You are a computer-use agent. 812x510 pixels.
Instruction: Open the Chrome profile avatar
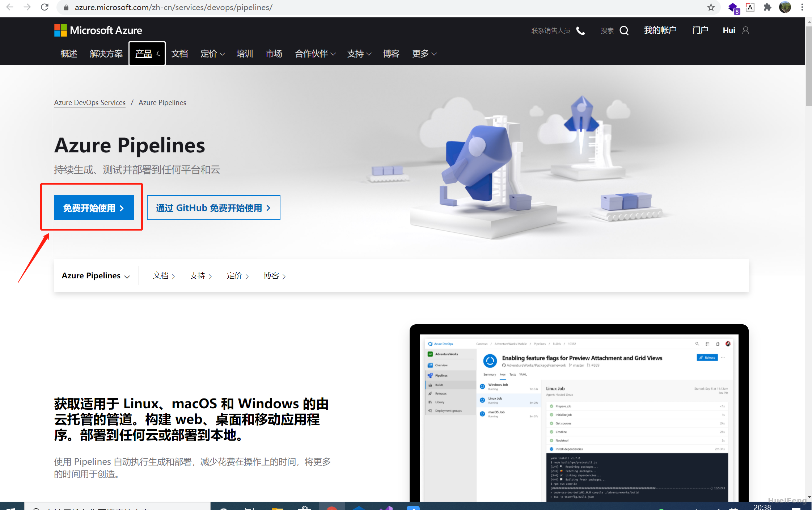coord(785,7)
